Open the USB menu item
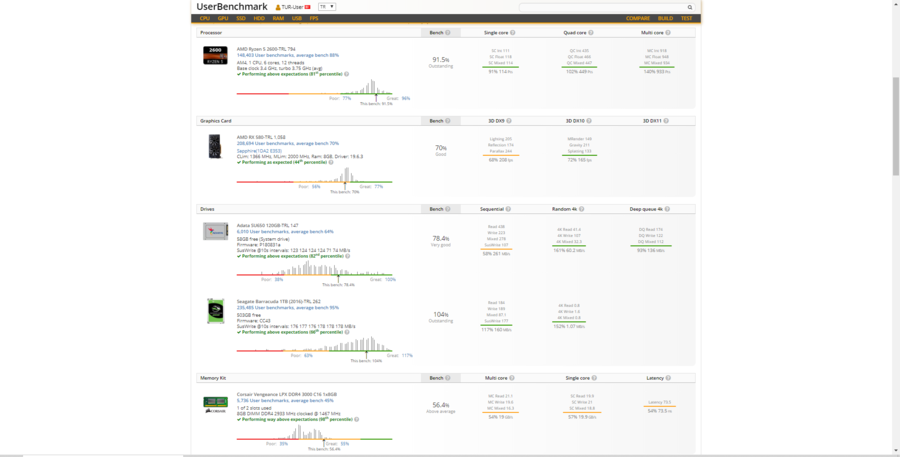The width and height of the screenshot is (900, 457). (x=297, y=18)
